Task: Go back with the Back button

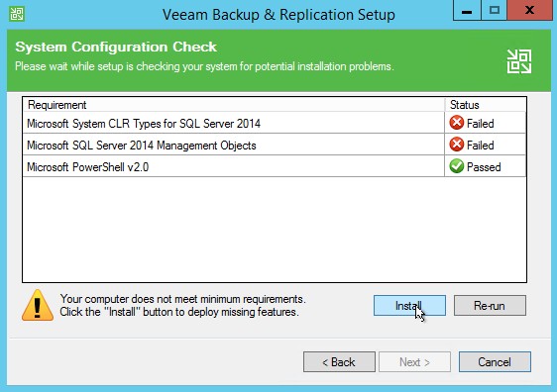Action: [x=339, y=362]
